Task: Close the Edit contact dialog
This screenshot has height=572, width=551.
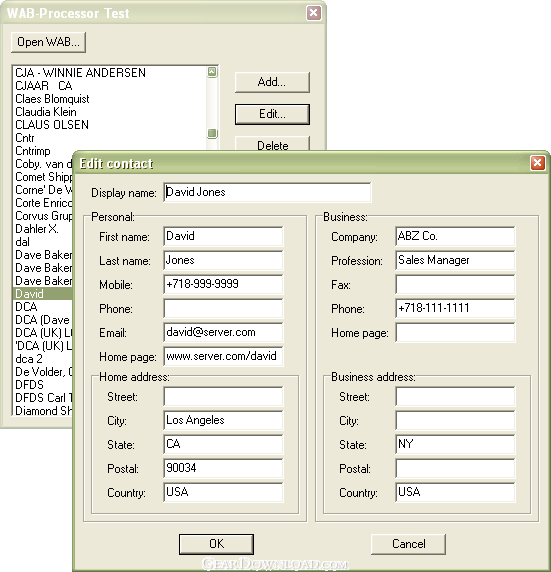Action: click(537, 163)
